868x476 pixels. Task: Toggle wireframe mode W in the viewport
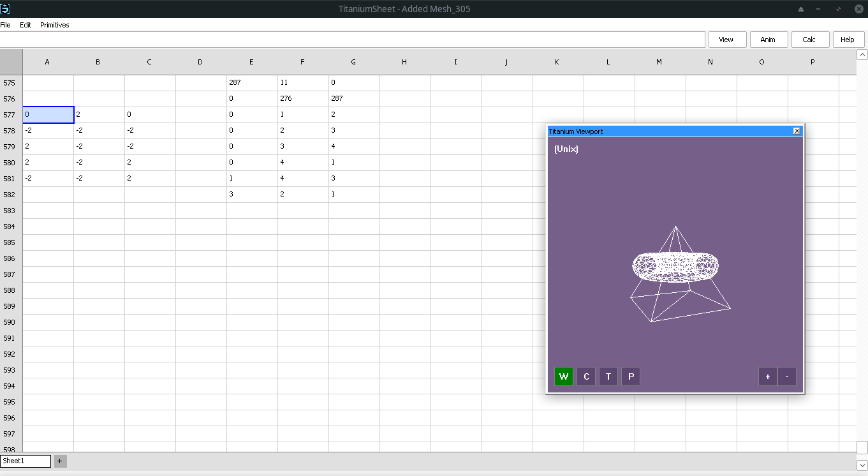click(564, 376)
